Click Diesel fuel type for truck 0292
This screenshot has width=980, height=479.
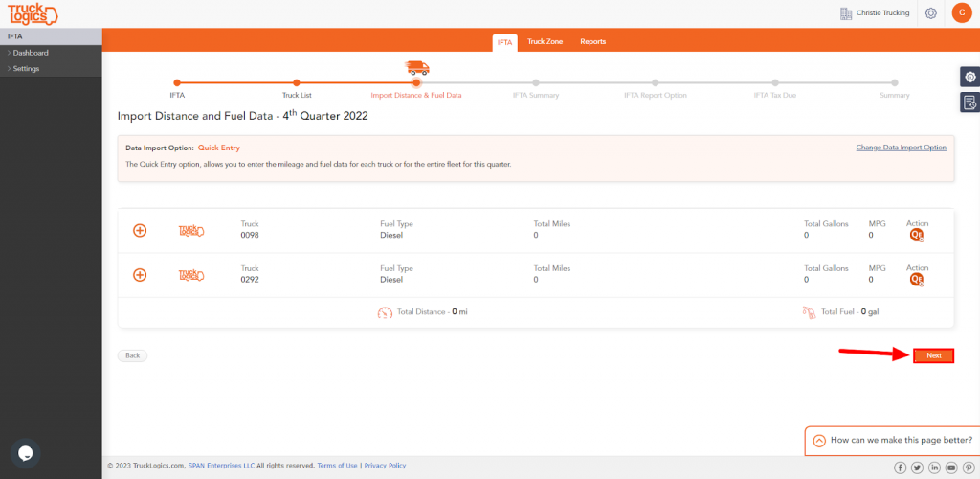[391, 280]
